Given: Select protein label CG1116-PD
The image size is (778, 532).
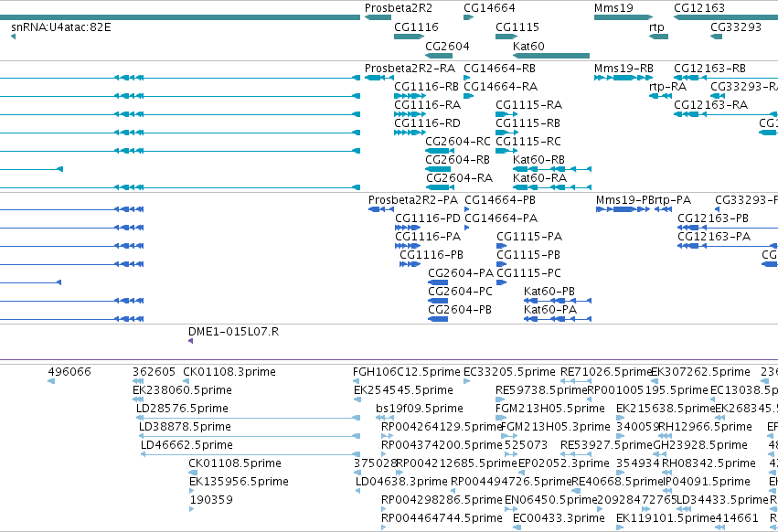Looking at the screenshot, I should coord(428,218).
